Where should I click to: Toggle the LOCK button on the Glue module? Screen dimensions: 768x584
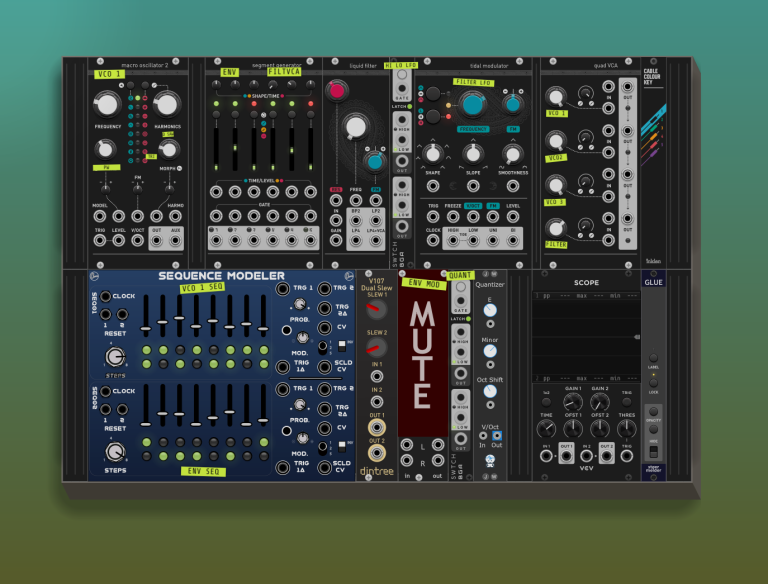653,383
